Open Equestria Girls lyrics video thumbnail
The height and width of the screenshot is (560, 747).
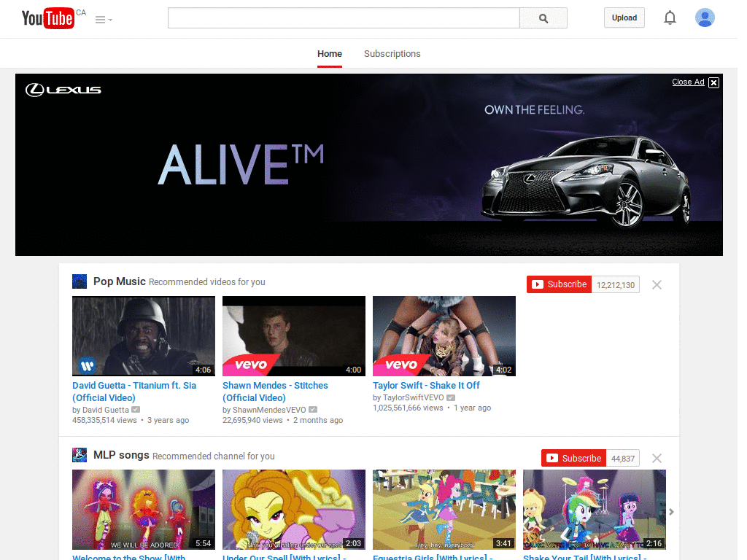[x=444, y=510]
